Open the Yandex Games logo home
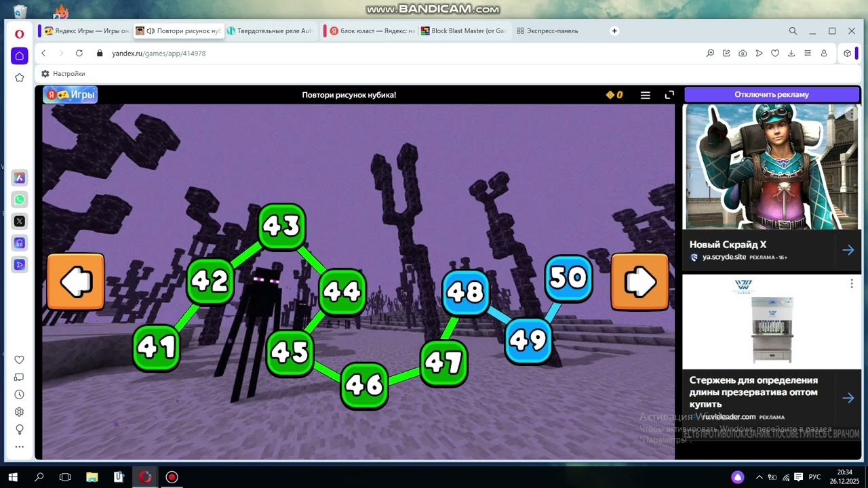This screenshot has height=488, width=868. click(71, 95)
